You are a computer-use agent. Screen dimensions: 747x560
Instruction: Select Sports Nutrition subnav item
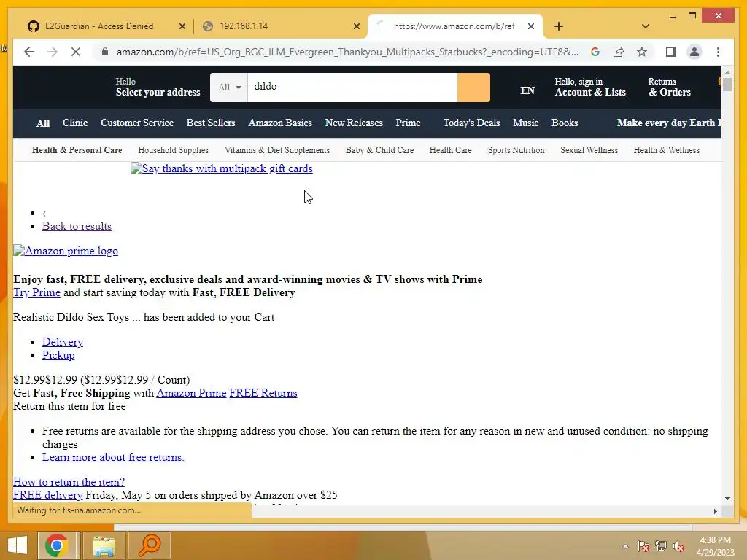pos(516,150)
